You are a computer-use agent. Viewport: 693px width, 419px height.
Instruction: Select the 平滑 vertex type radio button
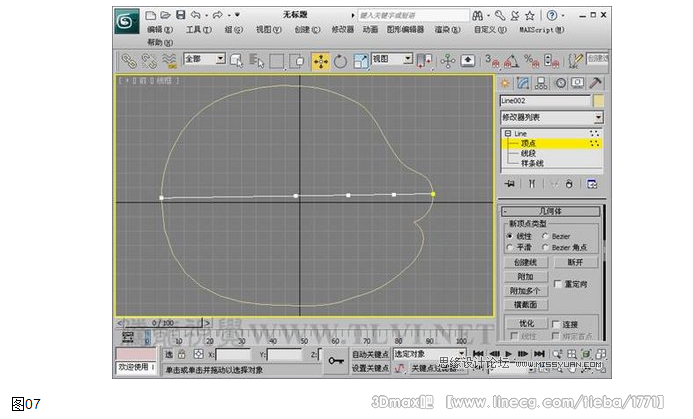(510, 247)
